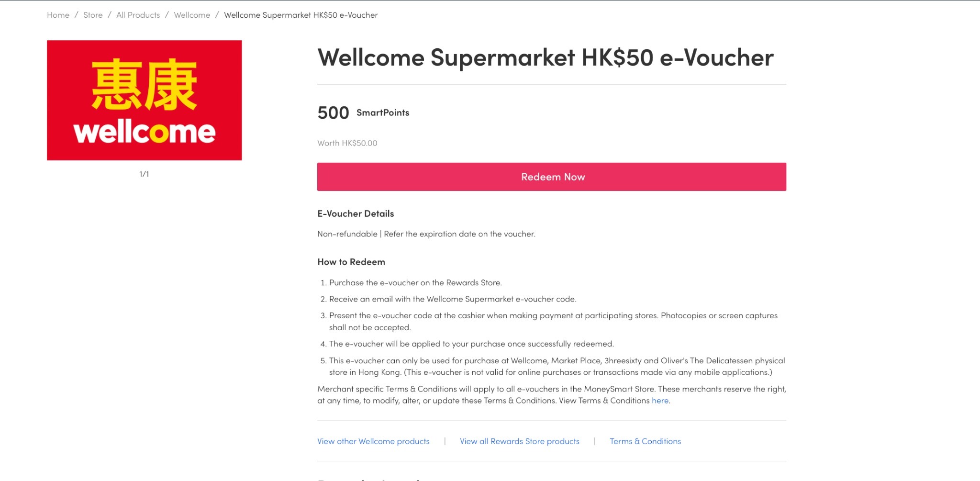980x481 pixels.
Task: View other Wellcome products
Action: coord(373,441)
